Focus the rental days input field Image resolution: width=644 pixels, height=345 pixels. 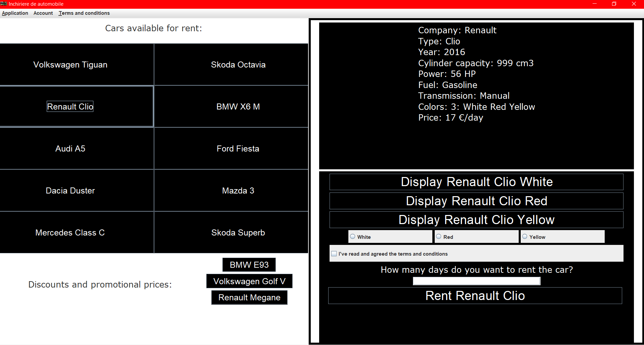pyautogui.click(x=476, y=281)
